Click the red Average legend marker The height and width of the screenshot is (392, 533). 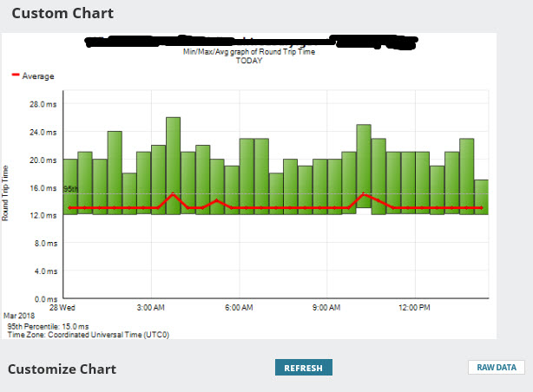(x=16, y=75)
